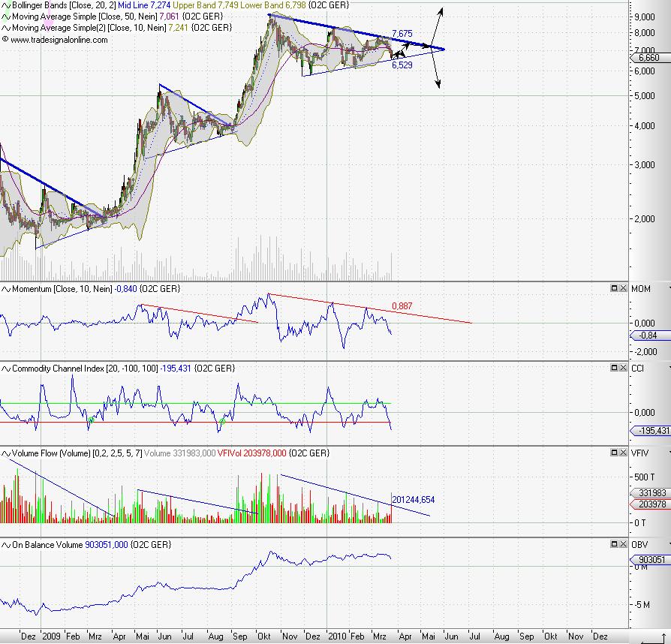The height and width of the screenshot is (644, 671).
Task: Maximize the Momentum indicator panel
Action: (613, 288)
